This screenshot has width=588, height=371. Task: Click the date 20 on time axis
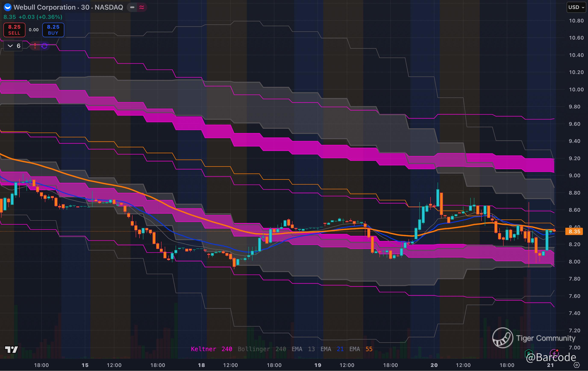click(x=434, y=365)
